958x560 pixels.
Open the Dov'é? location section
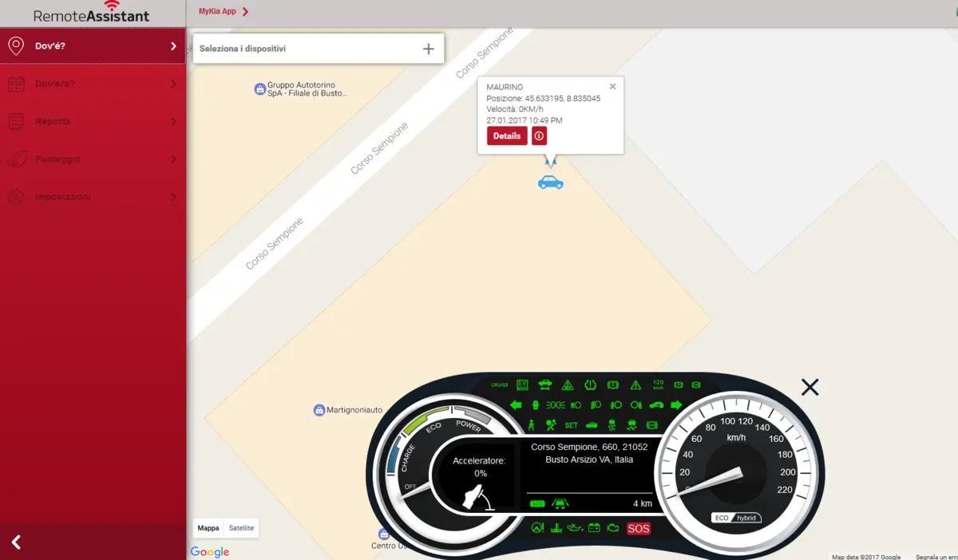(93, 46)
